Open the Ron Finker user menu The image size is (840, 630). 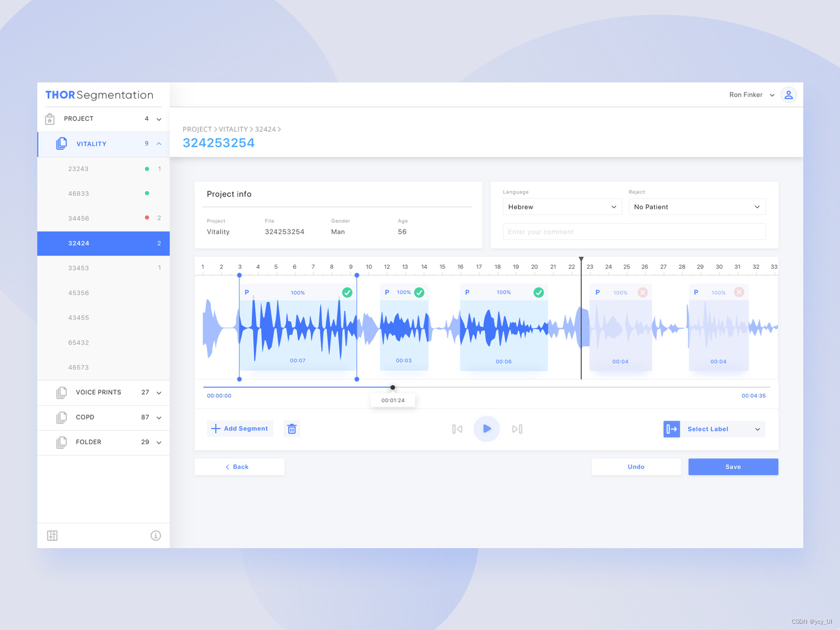pos(751,95)
